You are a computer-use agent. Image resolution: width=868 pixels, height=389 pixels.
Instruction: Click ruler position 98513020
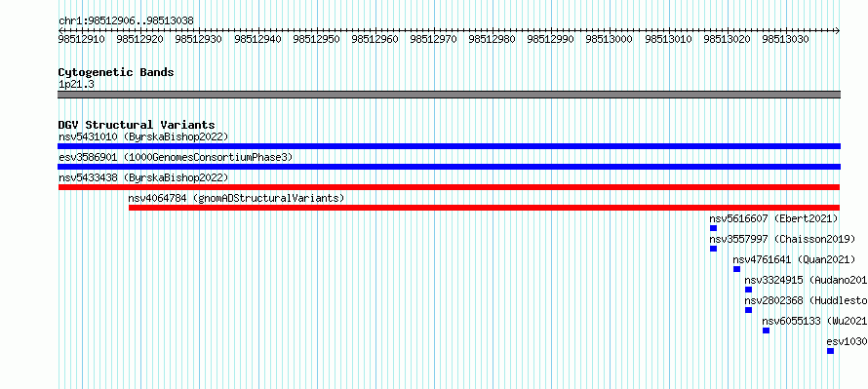tap(727, 40)
